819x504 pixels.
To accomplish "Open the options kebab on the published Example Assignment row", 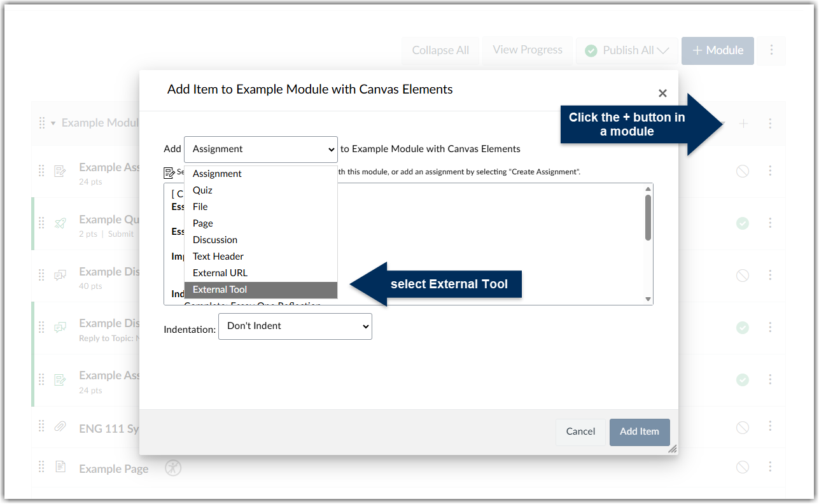I will tap(770, 380).
